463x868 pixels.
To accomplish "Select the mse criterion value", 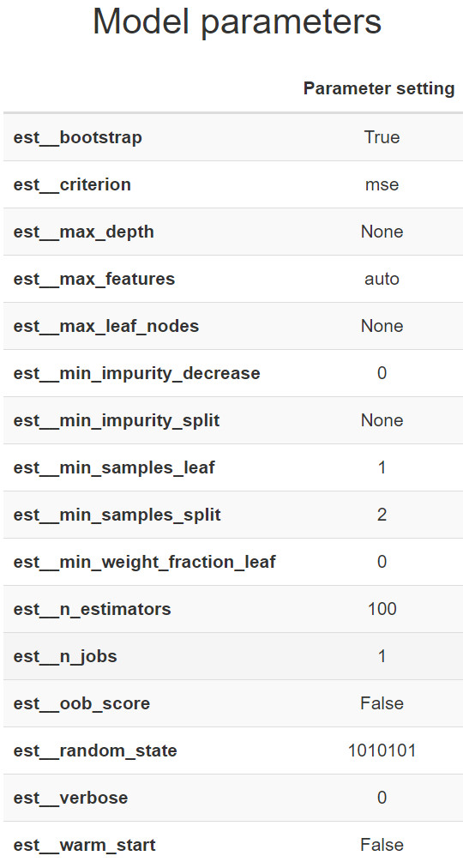I will (382, 184).
